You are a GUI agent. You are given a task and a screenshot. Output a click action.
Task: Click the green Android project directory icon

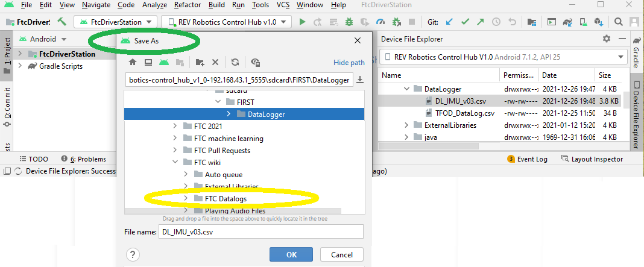coord(164,63)
